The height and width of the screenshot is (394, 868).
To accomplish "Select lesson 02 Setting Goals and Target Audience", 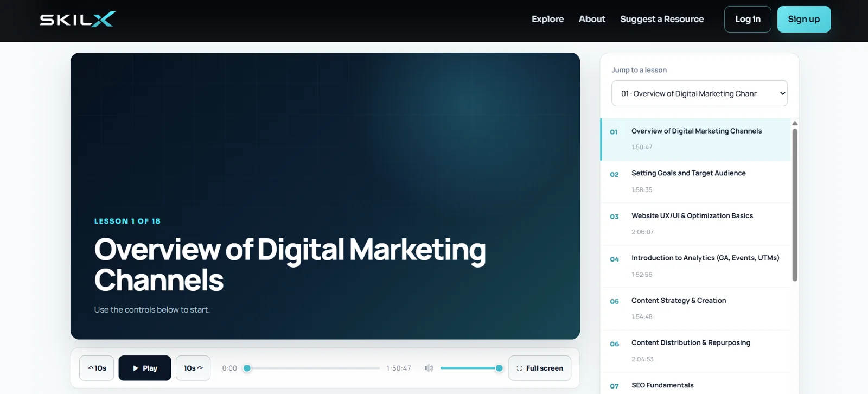I will point(695,181).
